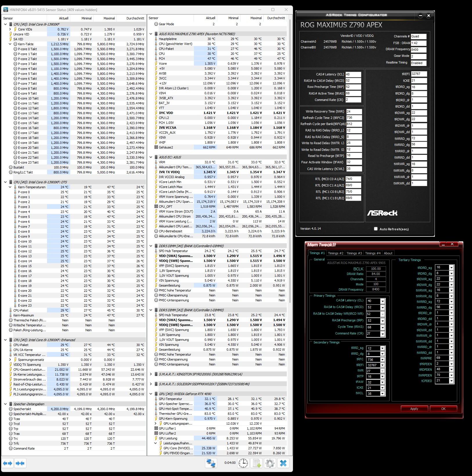
Task: Click the fan icon beside CPU_OPT
Action: [x=156, y=207]
